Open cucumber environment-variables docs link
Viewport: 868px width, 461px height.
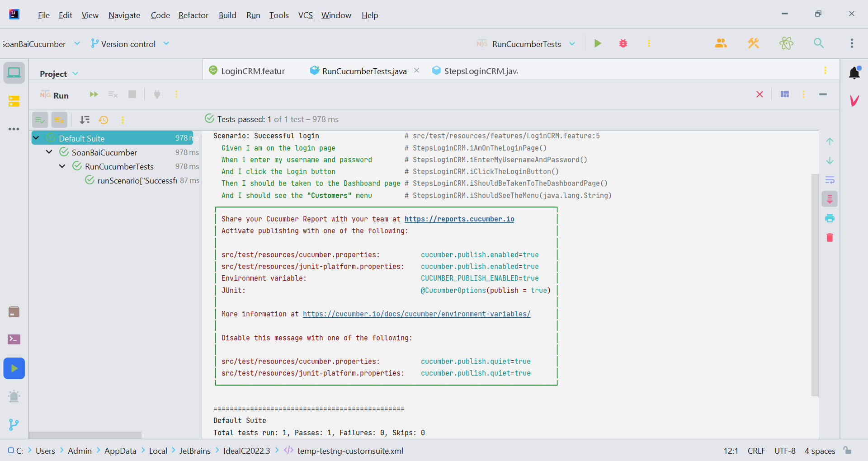click(416, 314)
